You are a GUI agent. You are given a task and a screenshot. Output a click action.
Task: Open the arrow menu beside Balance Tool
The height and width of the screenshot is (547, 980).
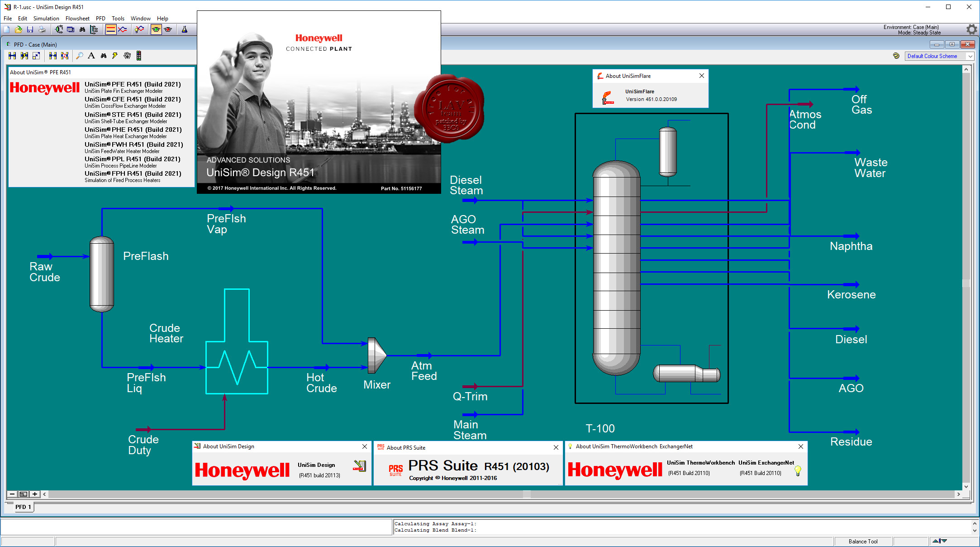940,541
